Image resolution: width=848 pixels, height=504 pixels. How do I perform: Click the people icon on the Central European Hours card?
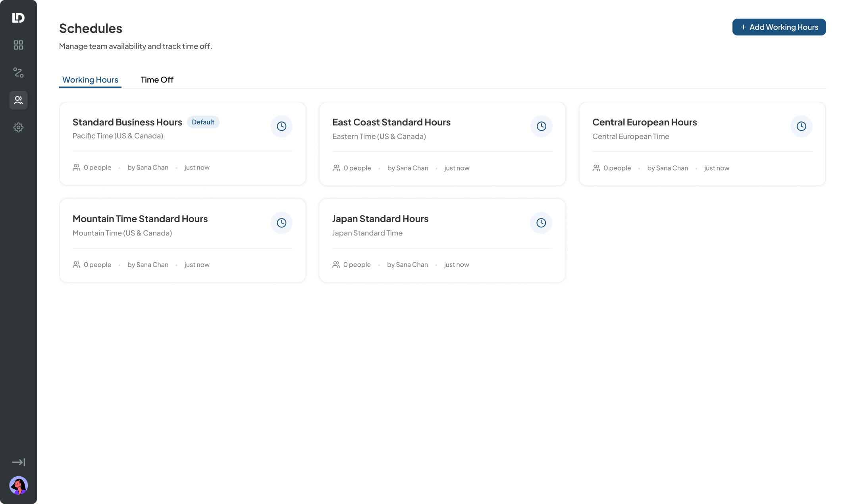click(596, 168)
